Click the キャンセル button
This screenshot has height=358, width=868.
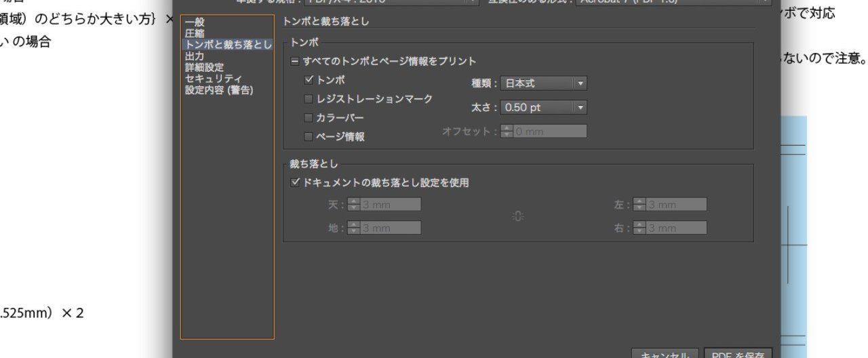665,354
